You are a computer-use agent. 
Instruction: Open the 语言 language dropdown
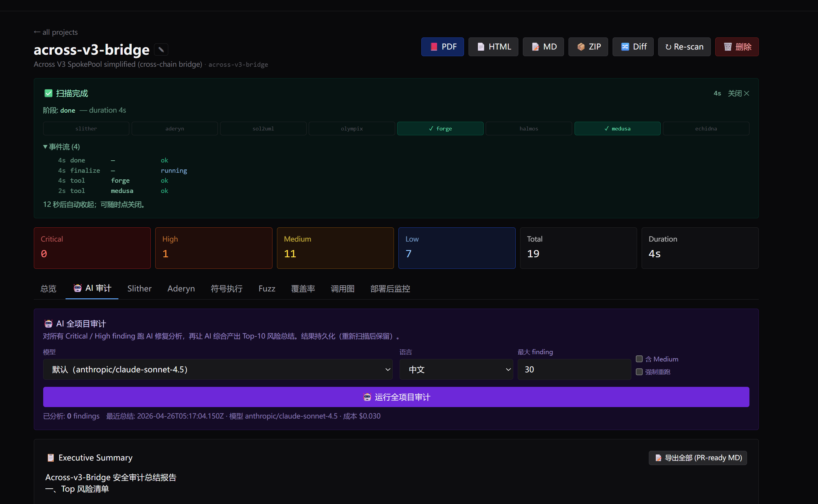[456, 369]
